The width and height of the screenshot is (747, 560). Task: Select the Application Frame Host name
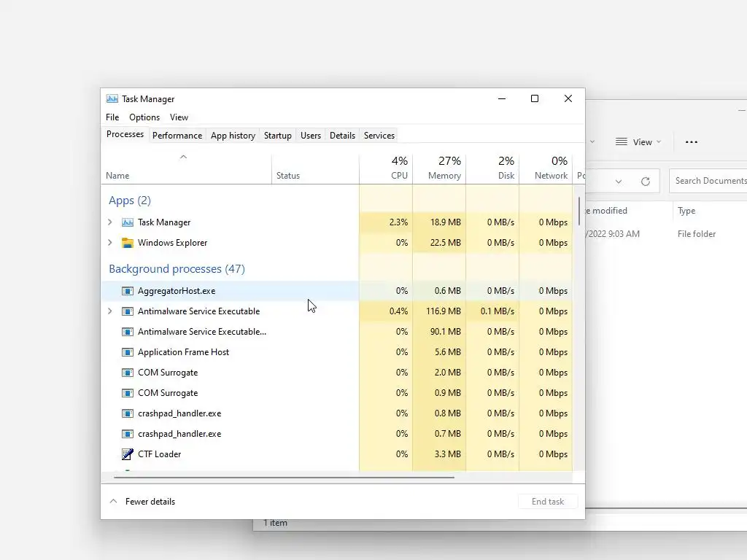click(183, 352)
